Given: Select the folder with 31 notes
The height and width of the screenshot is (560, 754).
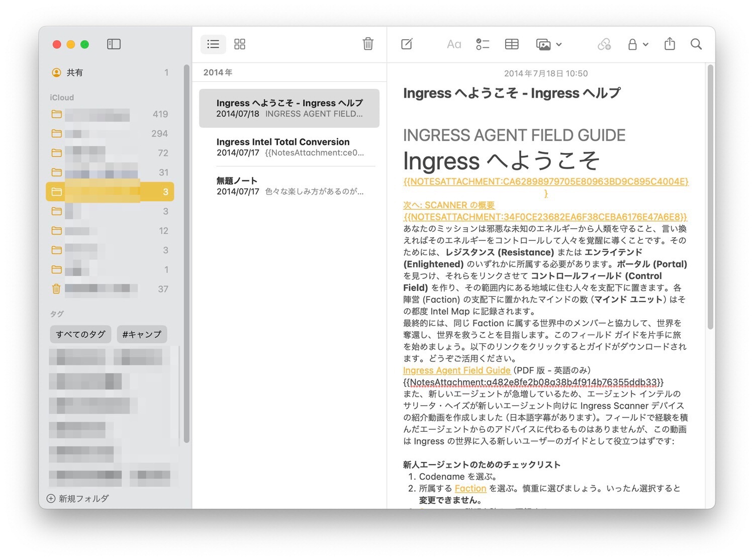Looking at the screenshot, I should click(110, 172).
